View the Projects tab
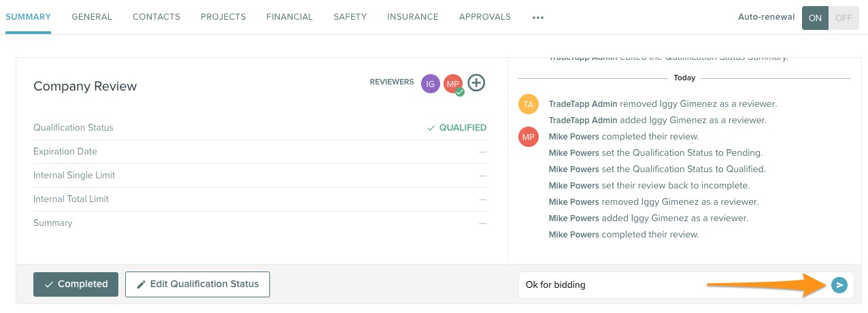The width and height of the screenshot is (868, 313). [223, 17]
